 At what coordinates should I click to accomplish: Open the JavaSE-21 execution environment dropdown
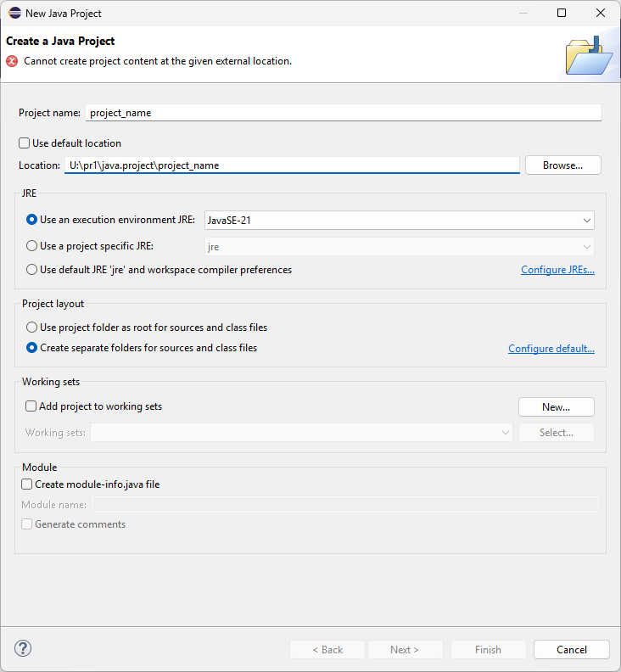point(400,220)
